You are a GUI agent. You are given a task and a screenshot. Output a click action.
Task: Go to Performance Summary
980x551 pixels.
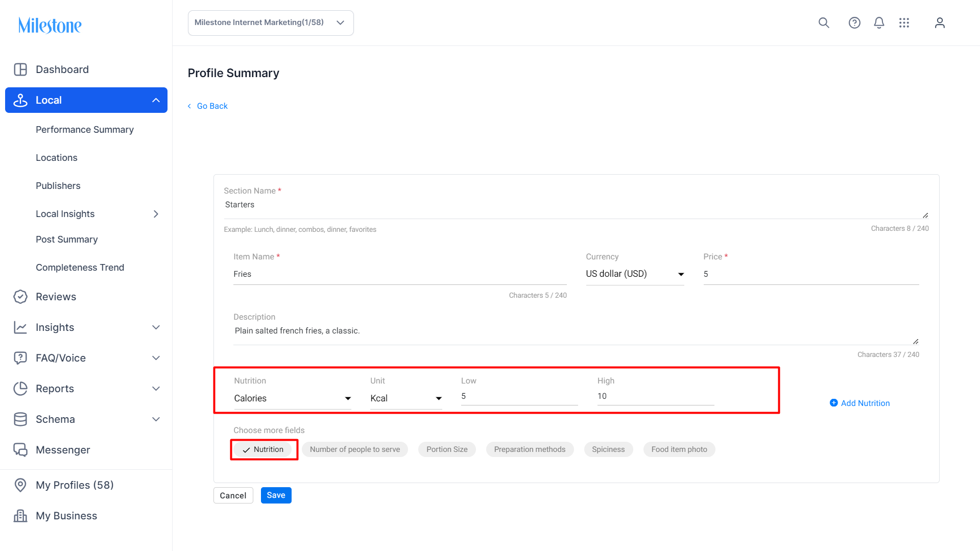coord(85,130)
